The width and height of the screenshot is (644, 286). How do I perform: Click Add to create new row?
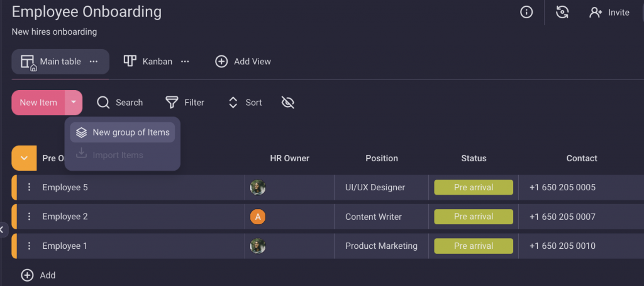38,275
